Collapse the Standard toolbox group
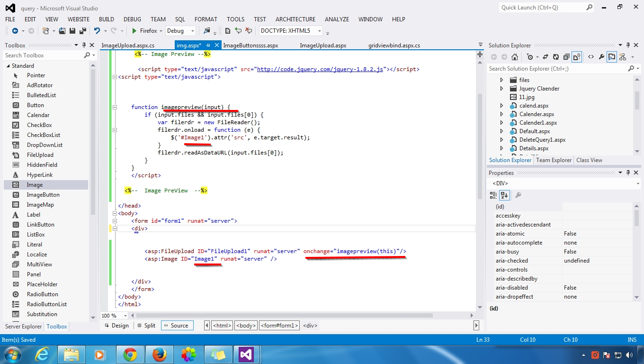The width and height of the screenshot is (644, 364). coord(8,66)
